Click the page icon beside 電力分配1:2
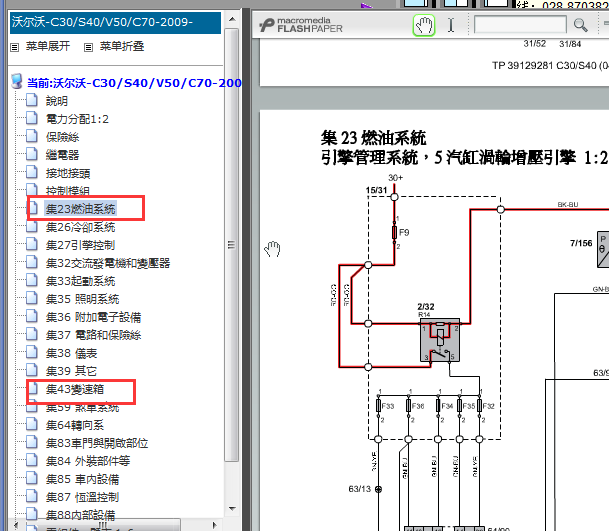The height and width of the screenshot is (531, 609). [x=32, y=118]
